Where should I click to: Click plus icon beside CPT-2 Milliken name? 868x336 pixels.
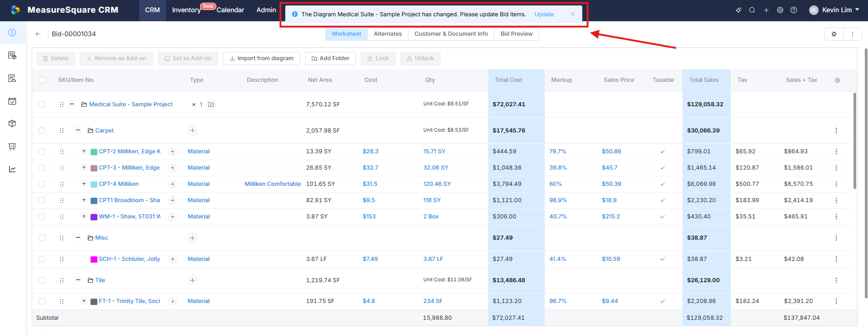coord(173,151)
